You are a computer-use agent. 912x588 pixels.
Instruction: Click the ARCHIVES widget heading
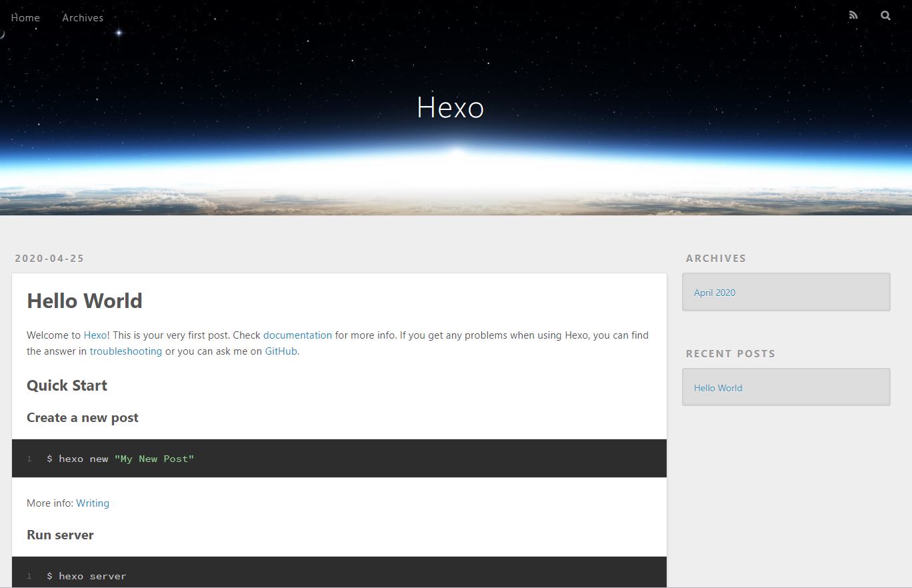click(x=716, y=259)
